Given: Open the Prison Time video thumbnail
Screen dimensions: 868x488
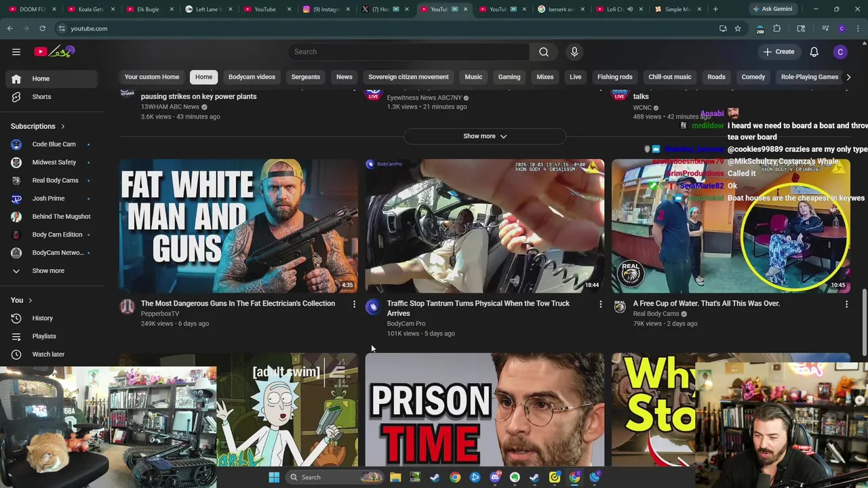Looking at the screenshot, I should pyautogui.click(x=485, y=409).
